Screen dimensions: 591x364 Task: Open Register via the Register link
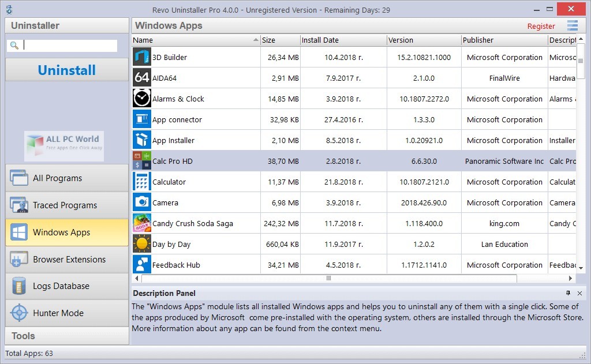tap(541, 26)
